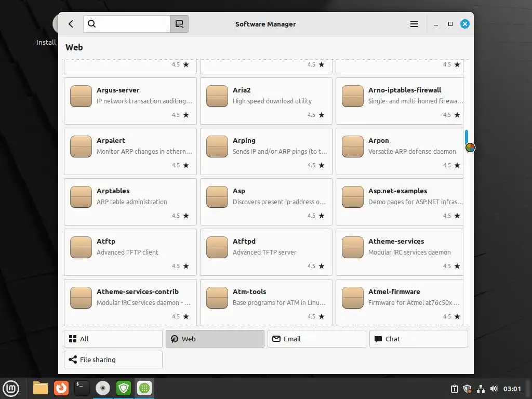Open the hamburger menu
The image size is (532, 399).
414,24
